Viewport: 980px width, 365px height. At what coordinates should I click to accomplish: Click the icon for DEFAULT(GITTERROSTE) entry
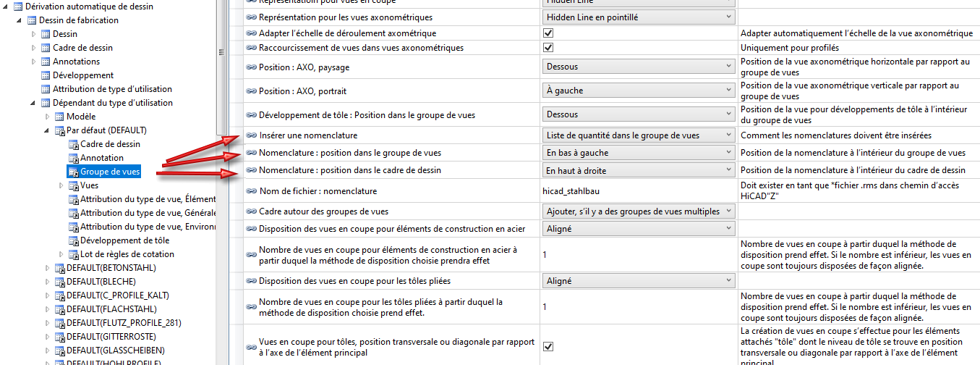pyautogui.click(x=59, y=337)
